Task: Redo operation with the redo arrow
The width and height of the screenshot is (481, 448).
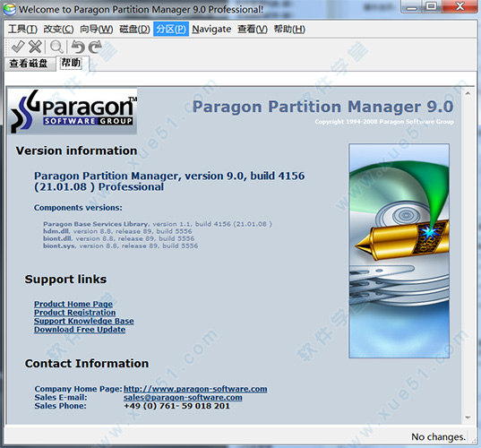Action: pyautogui.click(x=95, y=47)
